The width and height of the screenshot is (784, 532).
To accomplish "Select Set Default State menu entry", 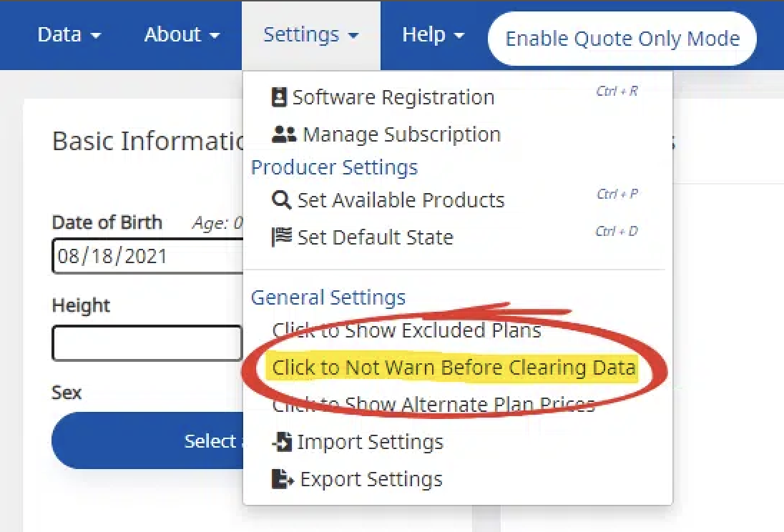I will tap(375, 237).
